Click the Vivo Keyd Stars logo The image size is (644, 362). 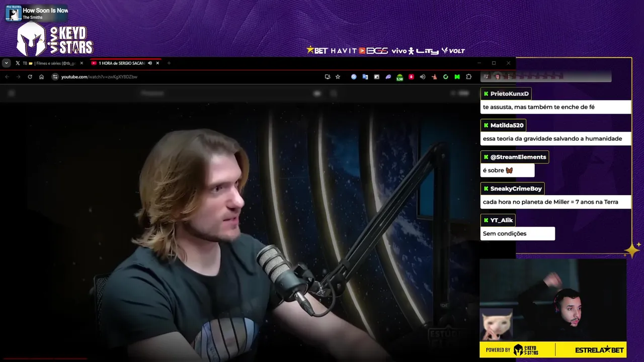55,40
